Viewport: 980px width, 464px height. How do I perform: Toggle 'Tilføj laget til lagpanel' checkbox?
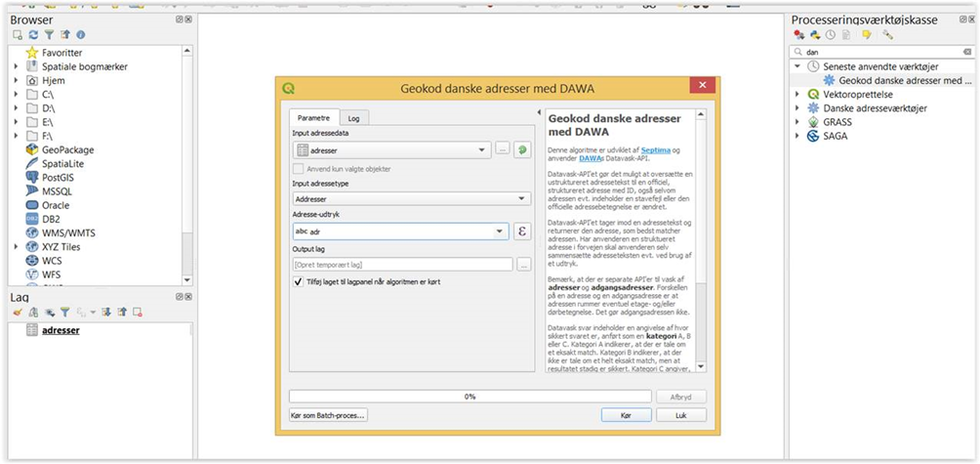299,282
